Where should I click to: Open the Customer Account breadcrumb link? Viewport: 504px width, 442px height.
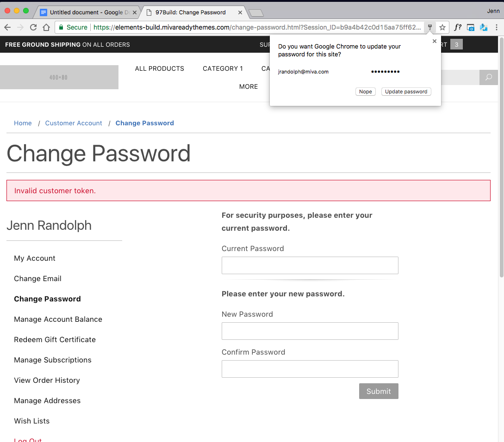[74, 123]
